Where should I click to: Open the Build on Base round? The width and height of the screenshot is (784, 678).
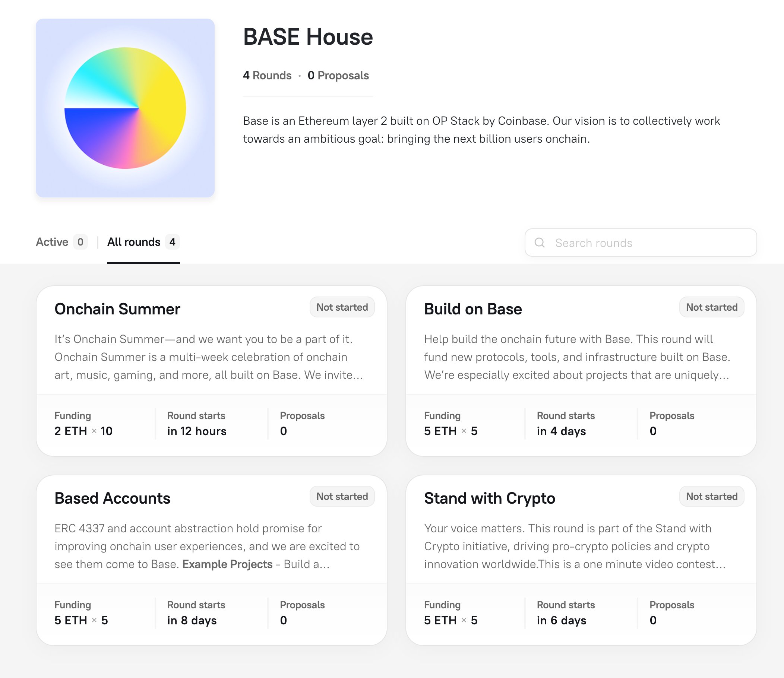[x=472, y=309]
